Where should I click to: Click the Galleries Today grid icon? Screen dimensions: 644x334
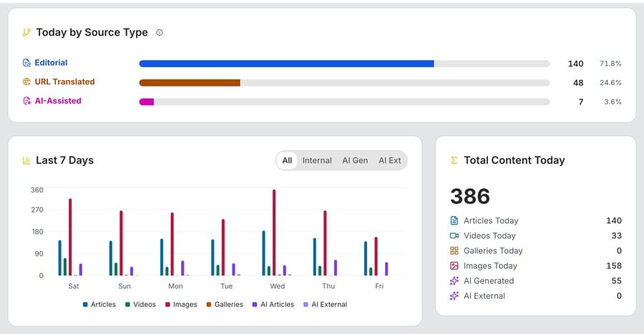454,251
